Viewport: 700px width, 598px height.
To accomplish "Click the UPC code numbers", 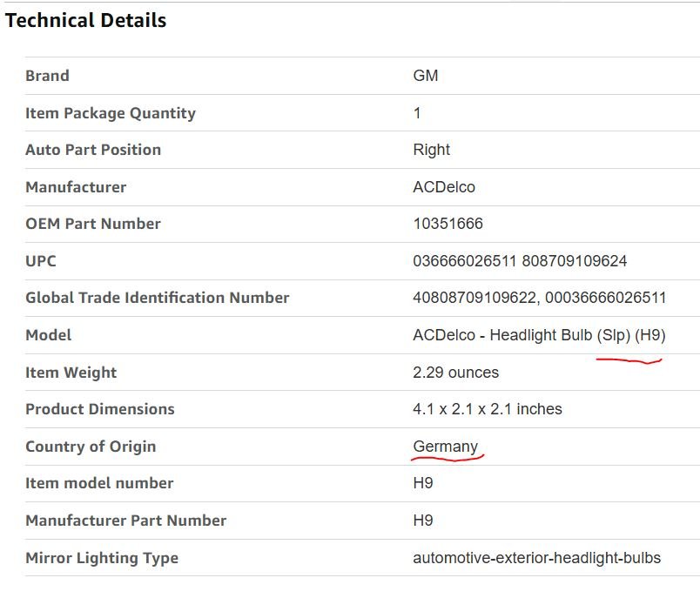I will [x=520, y=261].
